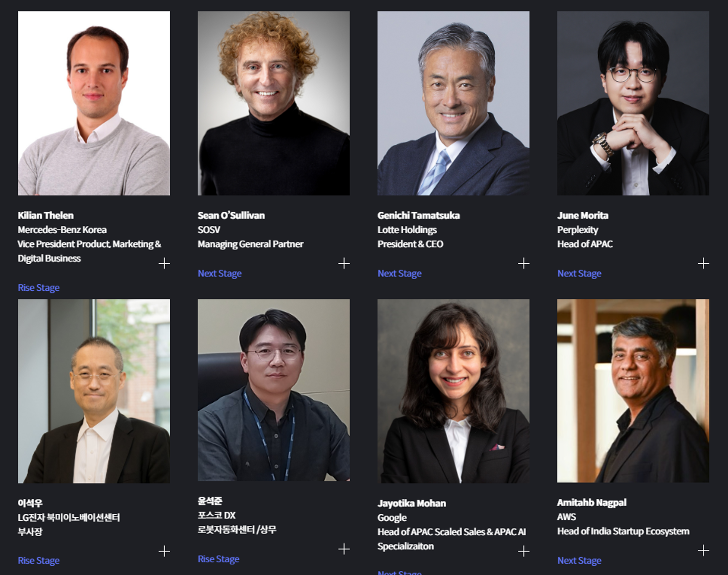This screenshot has width=728, height=575.
Task: Expand Amitahb Nagpal's plus icon
Action: tap(703, 550)
